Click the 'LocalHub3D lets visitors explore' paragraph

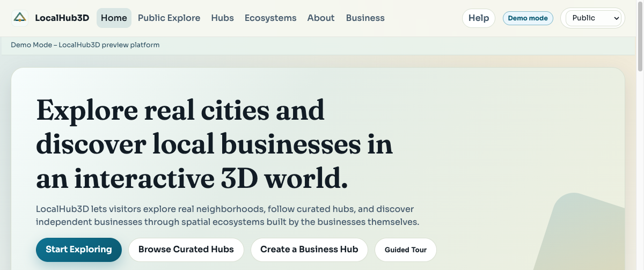228,215
